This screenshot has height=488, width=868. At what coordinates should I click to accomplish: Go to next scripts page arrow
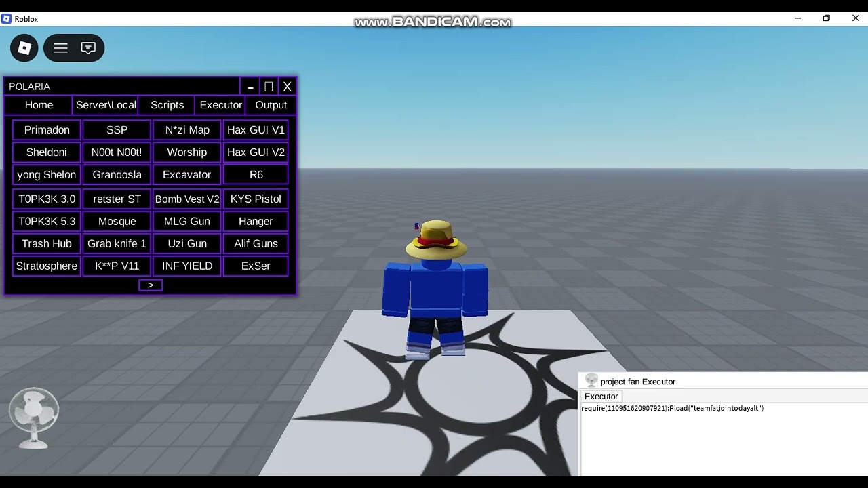tap(151, 285)
